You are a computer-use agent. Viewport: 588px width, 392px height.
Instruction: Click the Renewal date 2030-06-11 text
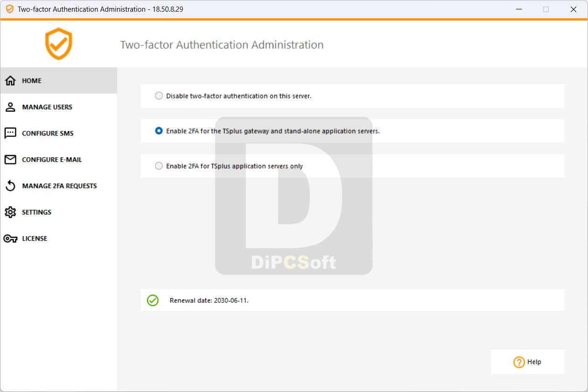[209, 300]
